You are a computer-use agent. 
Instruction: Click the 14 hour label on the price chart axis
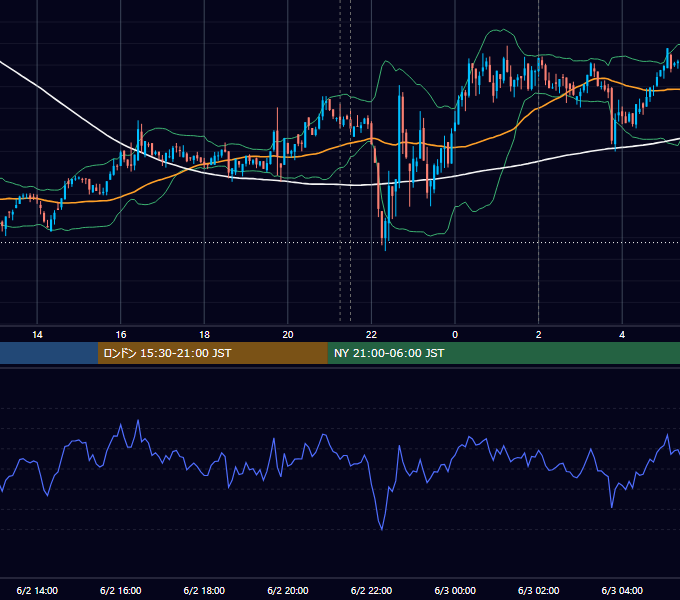(x=37, y=335)
